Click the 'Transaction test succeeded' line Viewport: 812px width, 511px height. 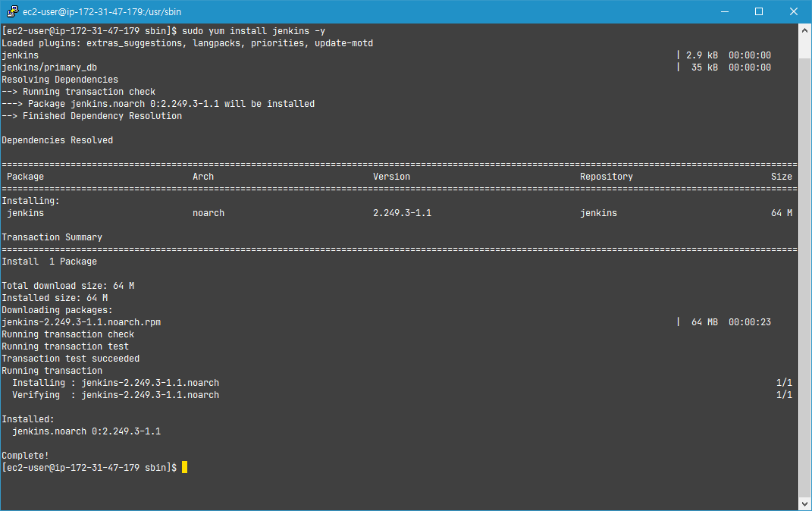(x=71, y=359)
